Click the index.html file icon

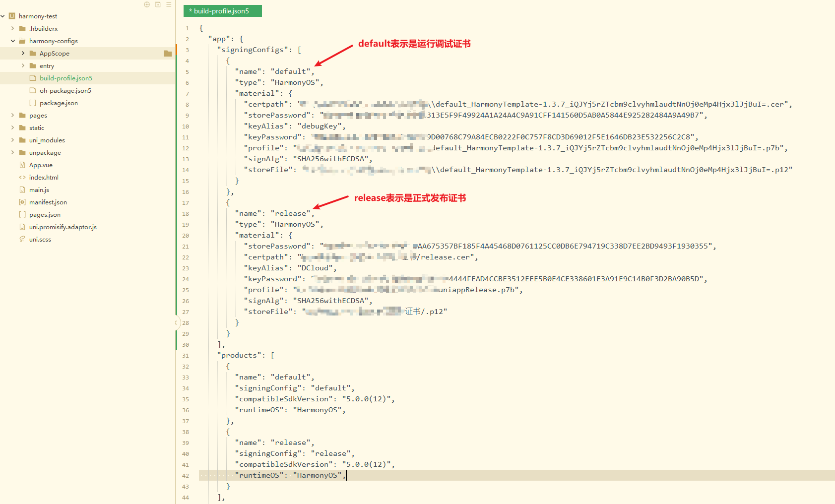coord(22,178)
